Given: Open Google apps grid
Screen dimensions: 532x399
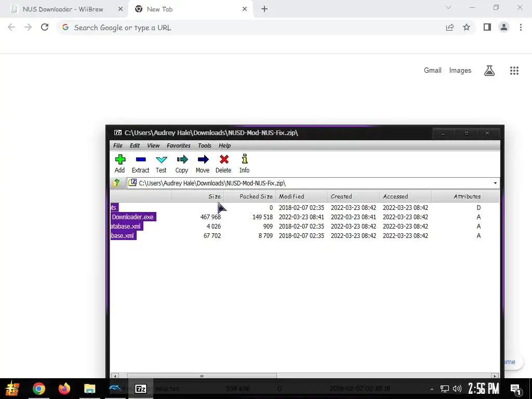Looking at the screenshot, I should [x=514, y=71].
